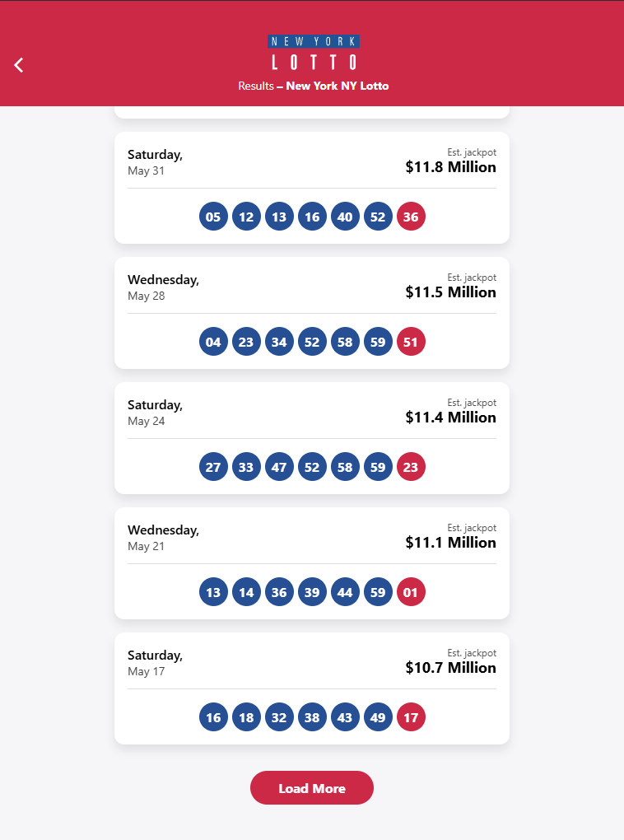The width and height of the screenshot is (624, 840).
Task: Click the $11.1 Million jackpot amount
Action: pyautogui.click(x=450, y=543)
